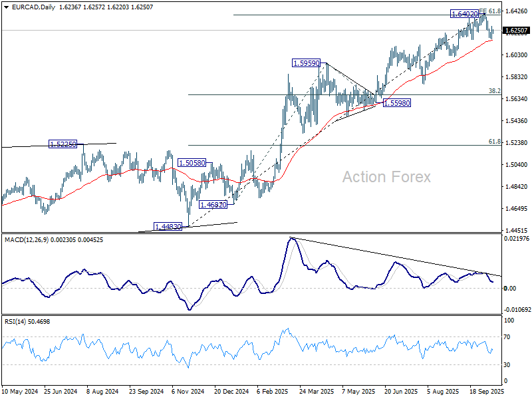Click the MACD 0.00 axis label
Viewport: 532px width, 399px height.
tap(510, 288)
